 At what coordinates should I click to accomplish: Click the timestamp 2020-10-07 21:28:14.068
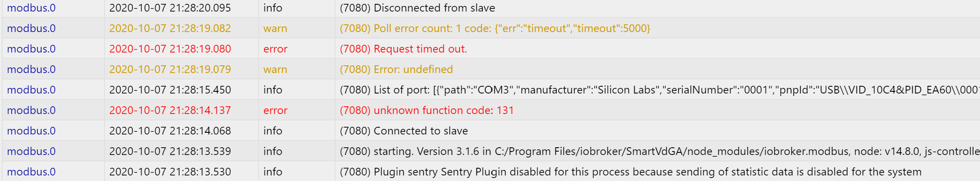click(170, 131)
